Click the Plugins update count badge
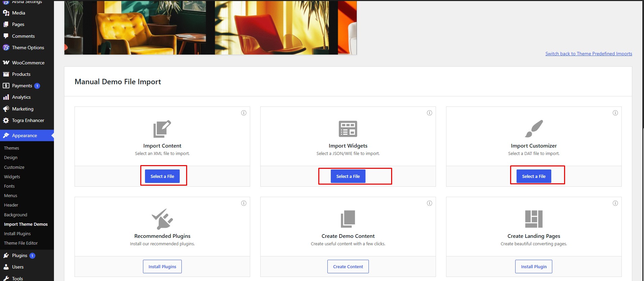The image size is (644, 281). (32, 256)
